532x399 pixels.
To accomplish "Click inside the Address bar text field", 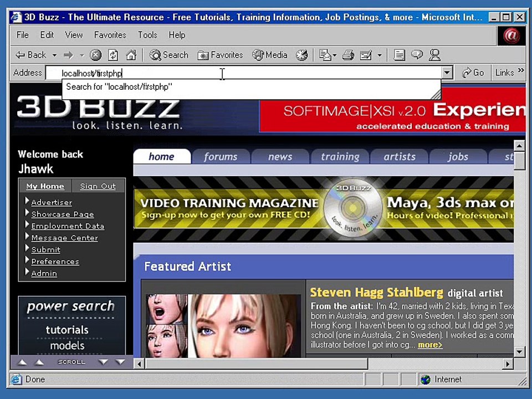I will pyautogui.click(x=244, y=73).
